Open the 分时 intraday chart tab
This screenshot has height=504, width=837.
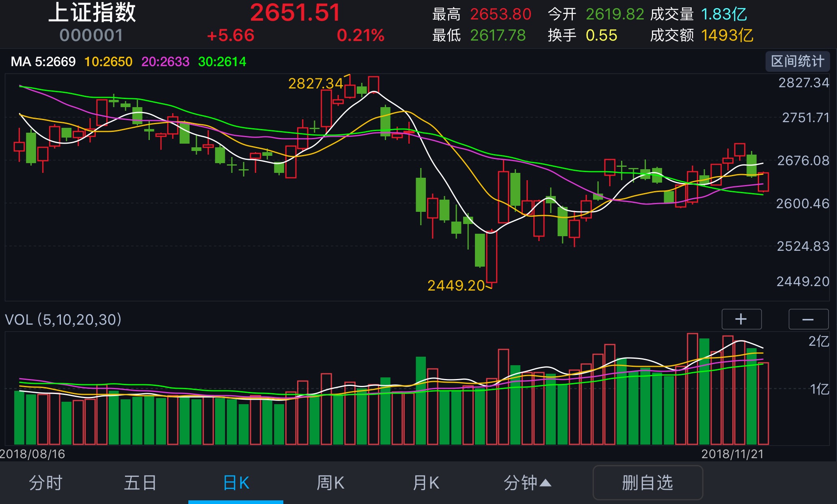click(45, 483)
